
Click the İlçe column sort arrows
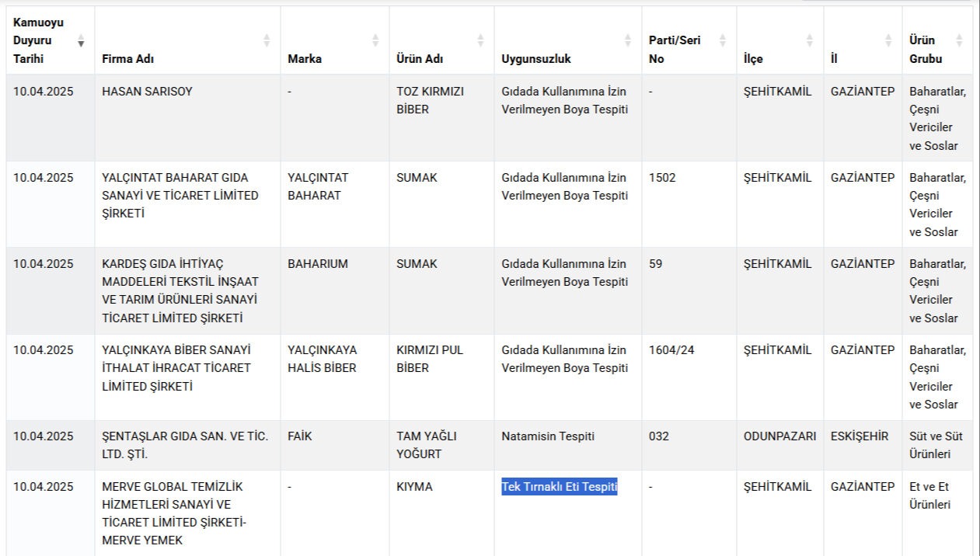(x=810, y=40)
